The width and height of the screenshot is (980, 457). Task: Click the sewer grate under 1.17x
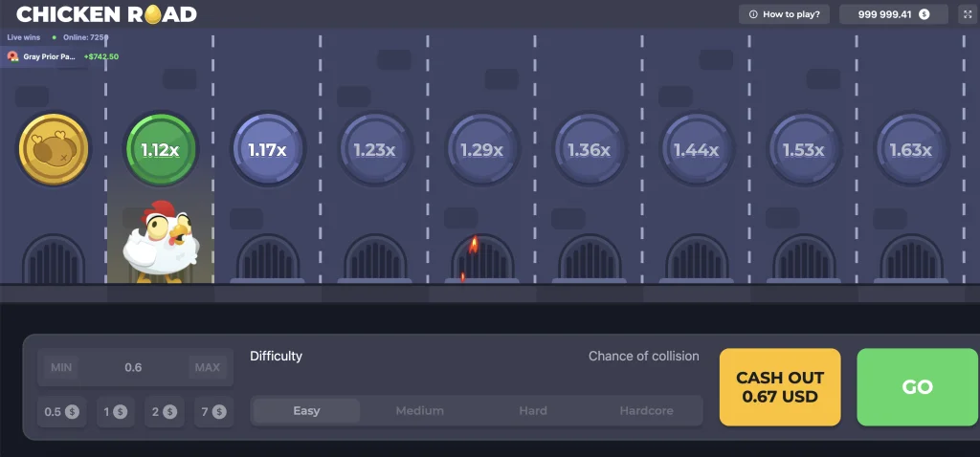point(268,258)
